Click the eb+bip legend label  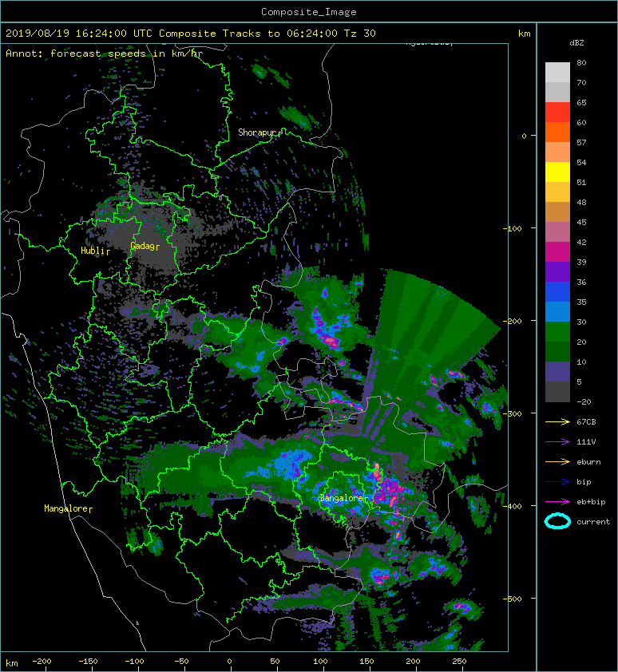tap(591, 501)
